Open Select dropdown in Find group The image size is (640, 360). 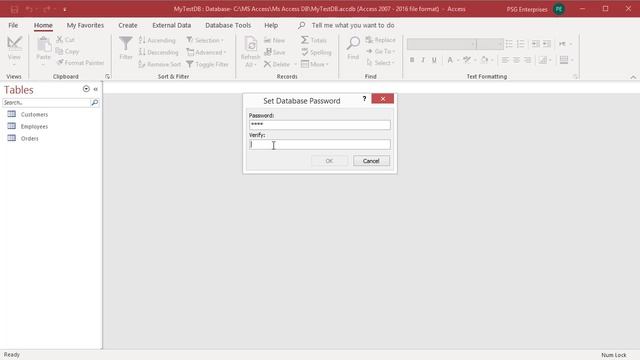(x=380, y=63)
